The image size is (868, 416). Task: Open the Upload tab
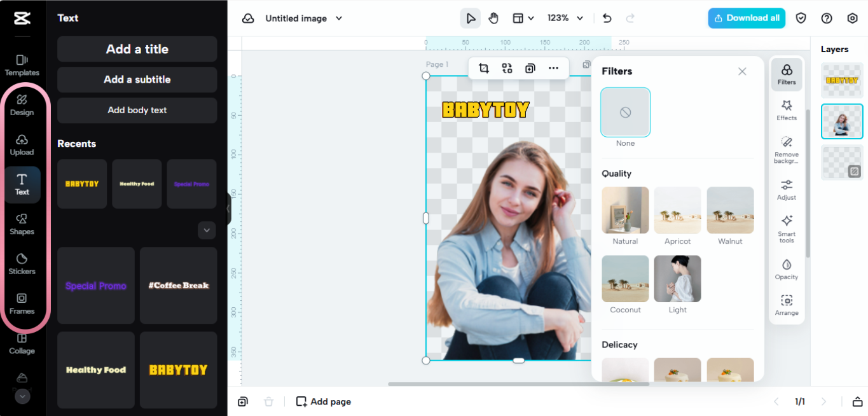(22, 144)
